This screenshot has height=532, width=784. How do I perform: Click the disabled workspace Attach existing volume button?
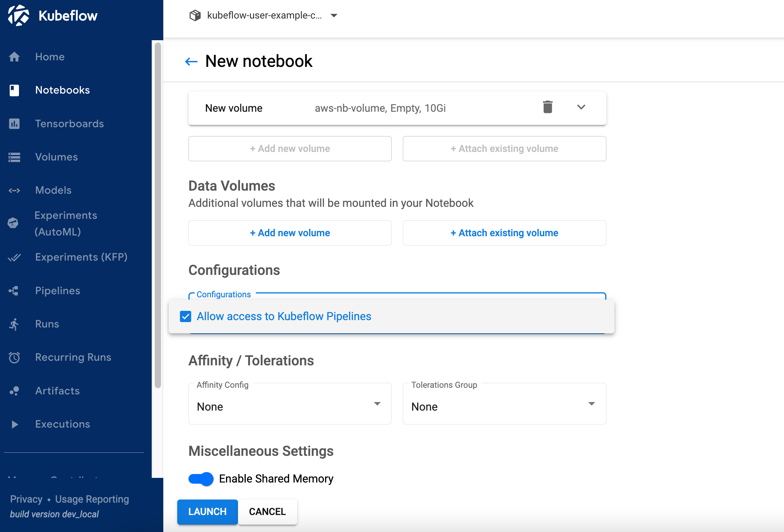click(504, 148)
